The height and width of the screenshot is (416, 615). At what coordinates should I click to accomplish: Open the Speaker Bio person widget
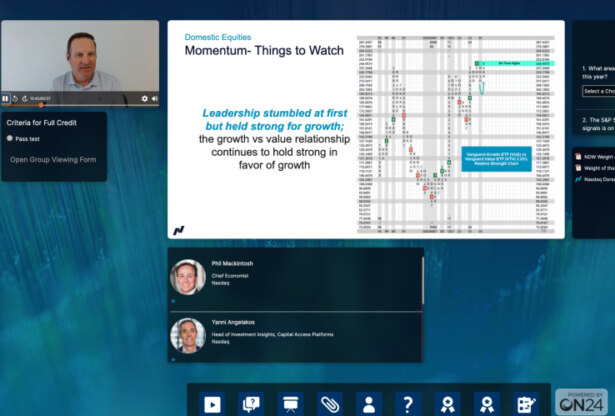point(369,404)
